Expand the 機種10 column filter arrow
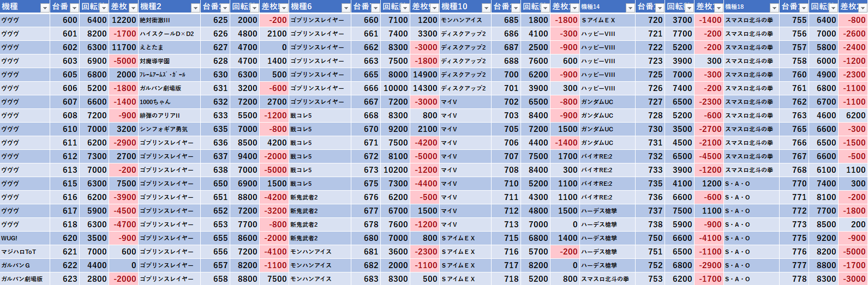 coord(486,8)
